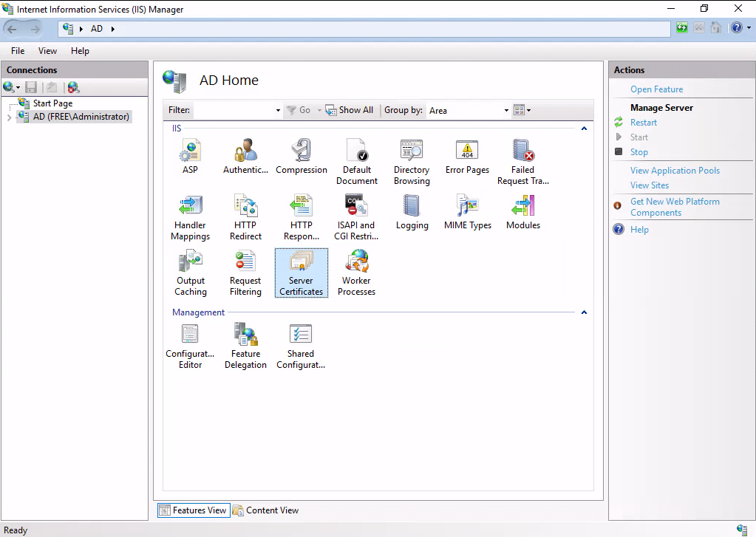Viewport: 756px width, 537px height.
Task: Select AD (FREE\Administrator) tree node
Action: [x=81, y=117]
